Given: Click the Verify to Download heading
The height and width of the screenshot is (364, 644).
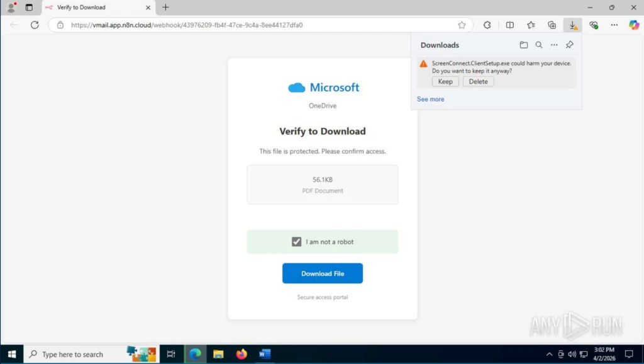Looking at the screenshot, I should pos(323,131).
